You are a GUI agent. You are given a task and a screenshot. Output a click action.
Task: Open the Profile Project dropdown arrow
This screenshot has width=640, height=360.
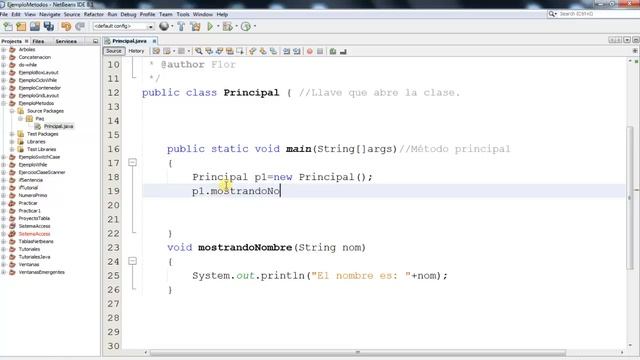pos(255,27)
